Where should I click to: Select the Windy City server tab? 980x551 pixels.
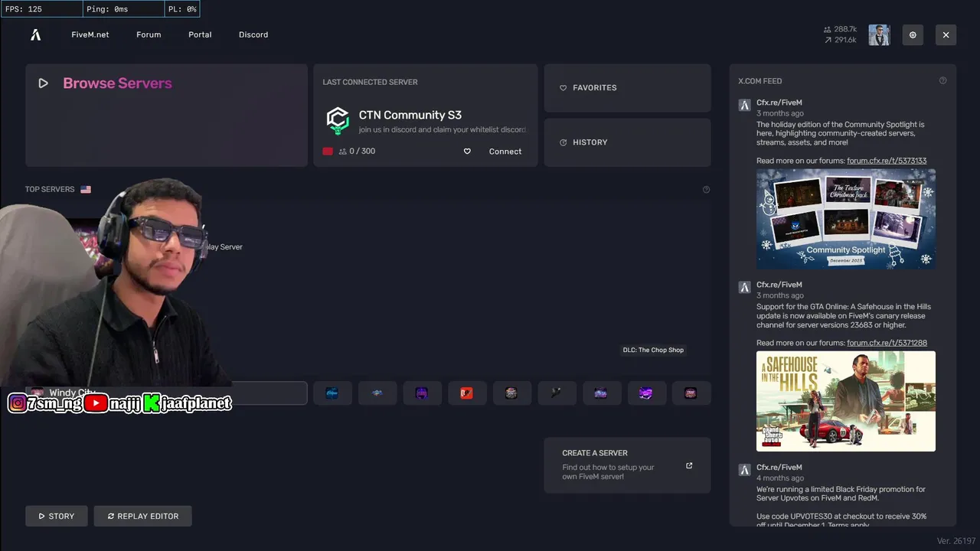click(x=166, y=393)
